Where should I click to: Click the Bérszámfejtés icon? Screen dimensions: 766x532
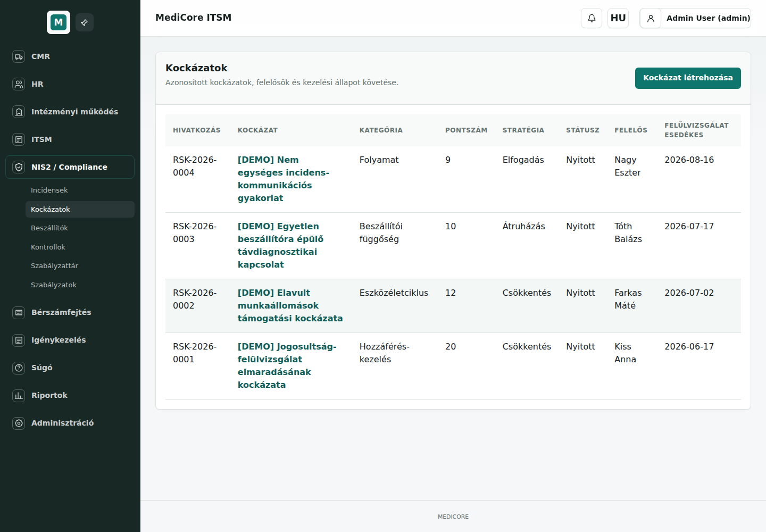pyautogui.click(x=19, y=312)
